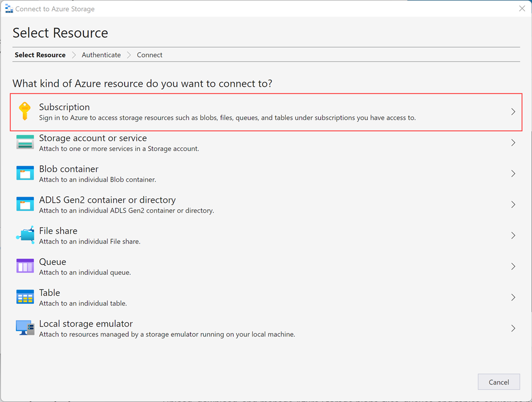Image resolution: width=532 pixels, height=402 pixels.
Task: Select the Connect breadcrumb step
Action: [x=150, y=55]
